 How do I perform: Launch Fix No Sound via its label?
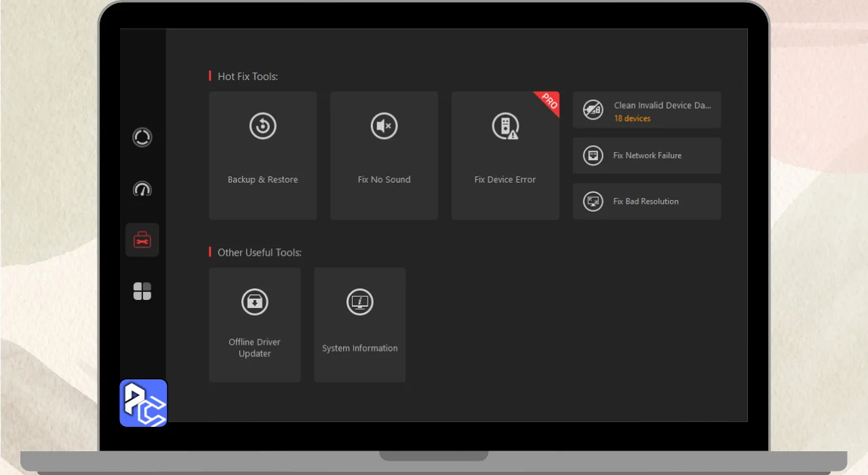click(384, 180)
